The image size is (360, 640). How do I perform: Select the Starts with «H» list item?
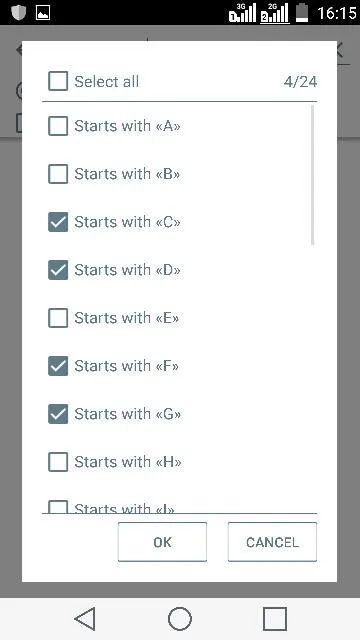click(x=176, y=462)
